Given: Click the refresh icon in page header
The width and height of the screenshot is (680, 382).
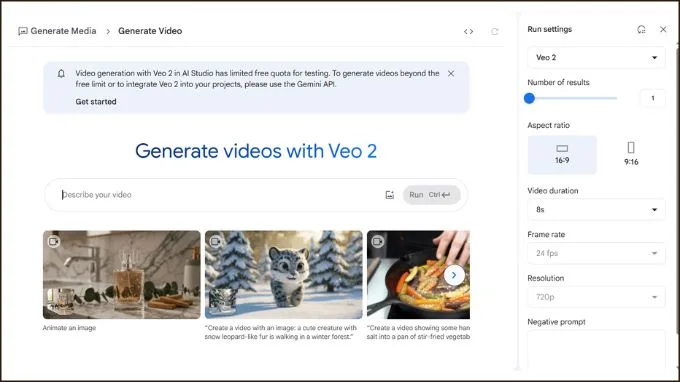Looking at the screenshot, I should tap(494, 31).
